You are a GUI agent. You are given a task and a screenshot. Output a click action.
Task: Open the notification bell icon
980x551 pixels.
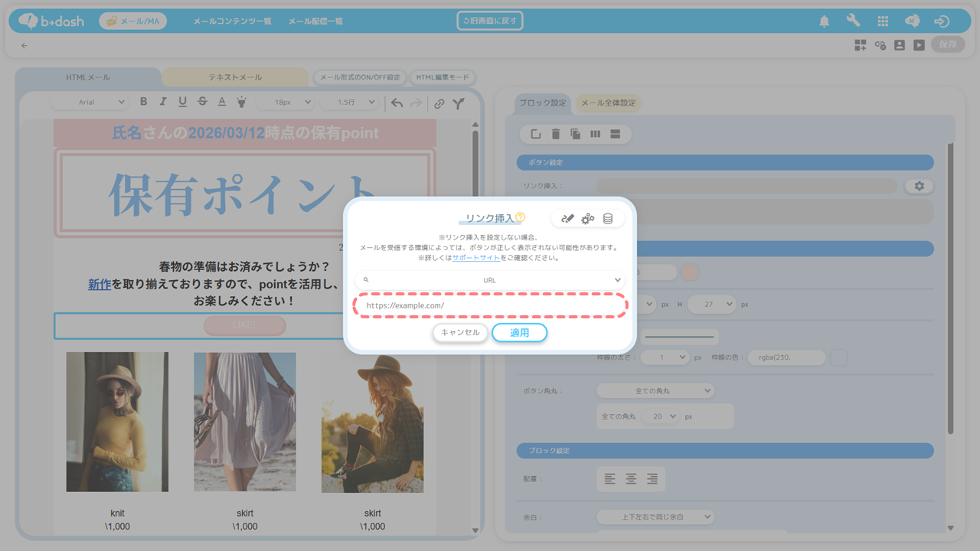(x=824, y=21)
